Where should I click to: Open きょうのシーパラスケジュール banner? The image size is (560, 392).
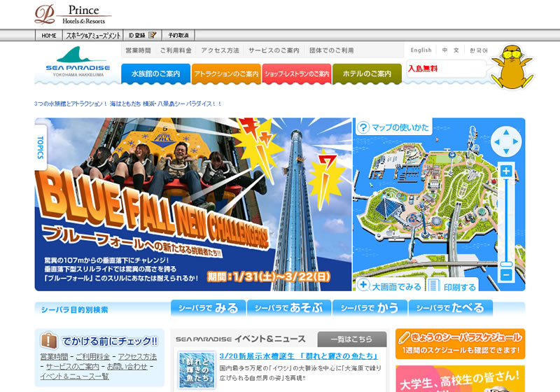[460, 344]
